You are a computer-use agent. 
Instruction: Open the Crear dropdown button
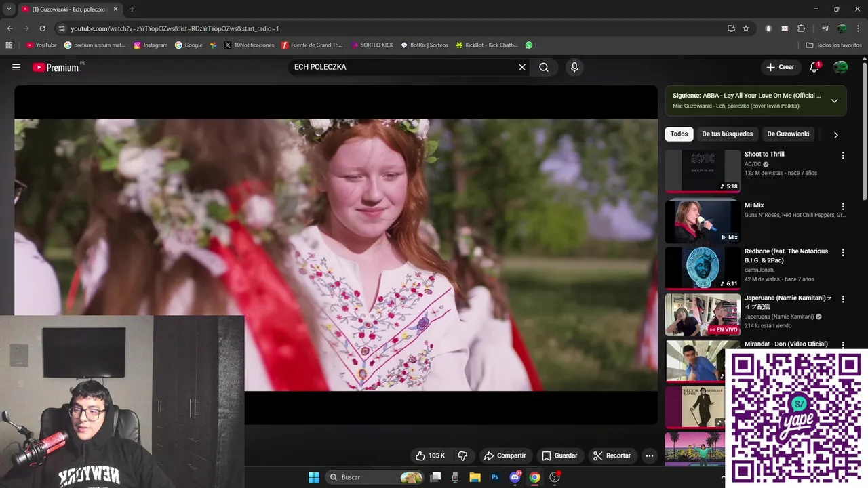(780, 67)
